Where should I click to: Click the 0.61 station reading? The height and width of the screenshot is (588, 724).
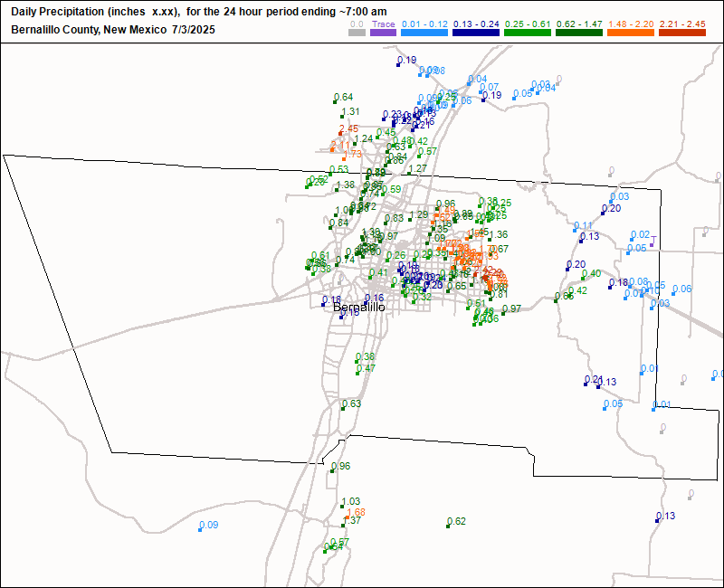(x=320, y=256)
